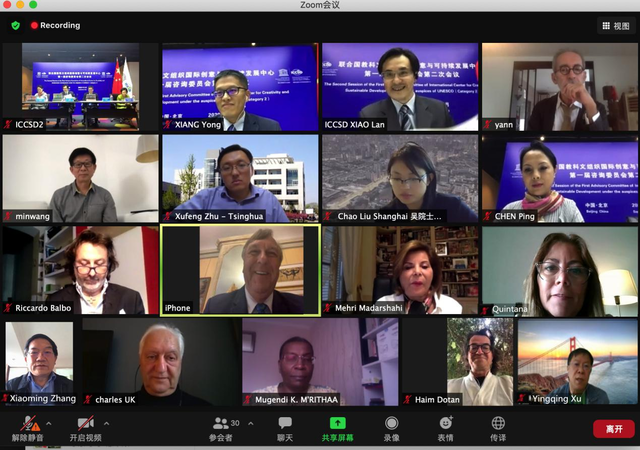Select Riccardo Balbo's video tile

(x=80, y=270)
